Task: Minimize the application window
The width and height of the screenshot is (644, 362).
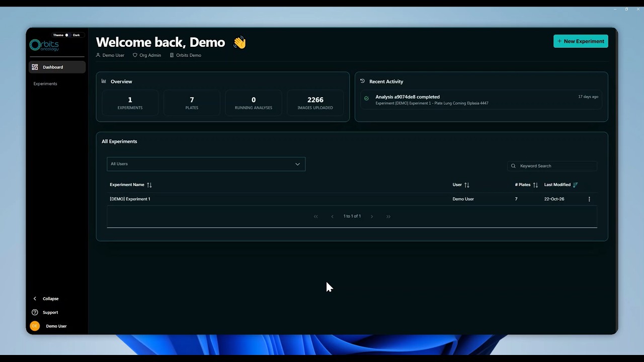Action: pyautogui.click(x=615, y=9)
